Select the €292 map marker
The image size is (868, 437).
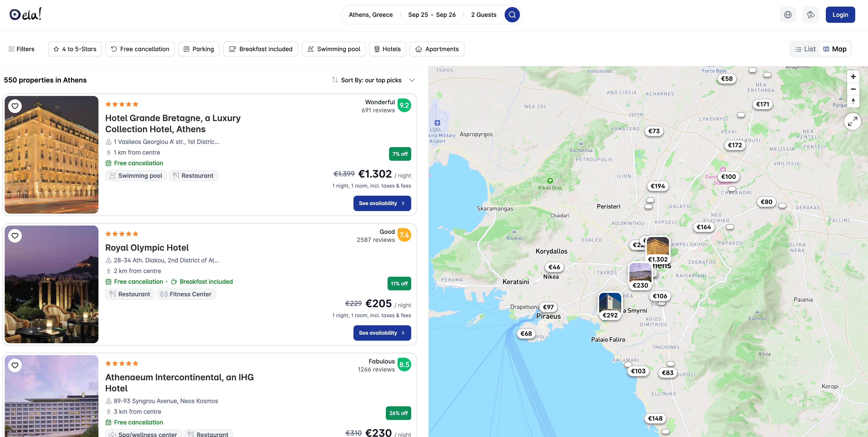point(610,306)
